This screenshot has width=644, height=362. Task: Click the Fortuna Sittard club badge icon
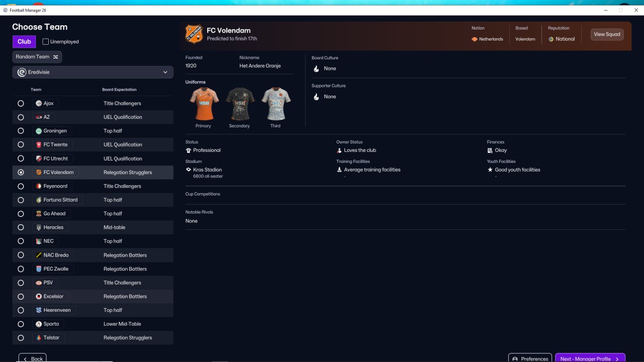tap(39, 200)
